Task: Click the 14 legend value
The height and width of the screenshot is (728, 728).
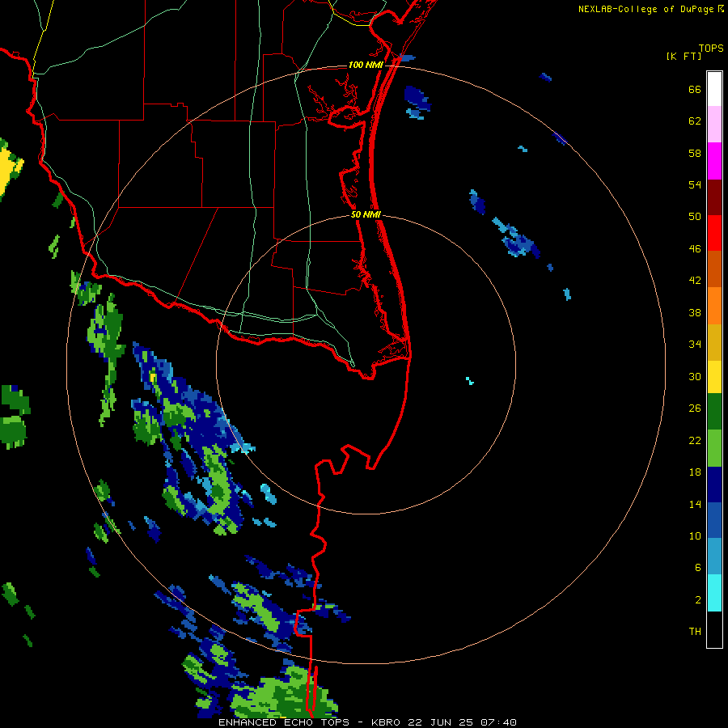Action: tap(695, 504)
